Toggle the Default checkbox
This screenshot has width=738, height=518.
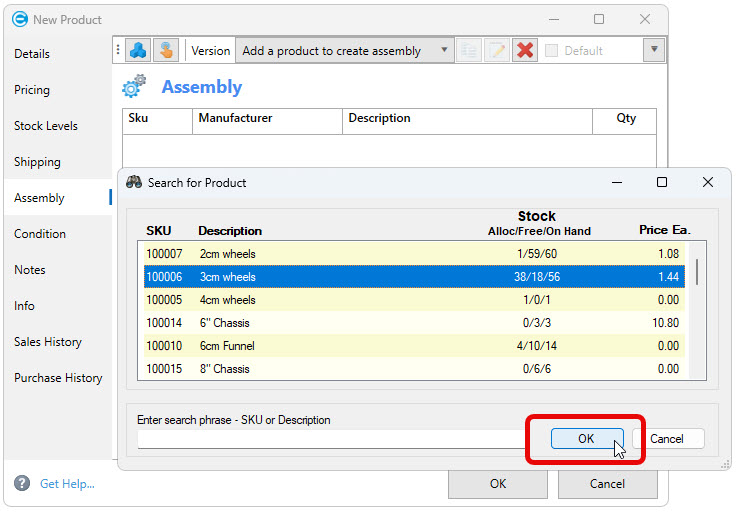[551, 50]
